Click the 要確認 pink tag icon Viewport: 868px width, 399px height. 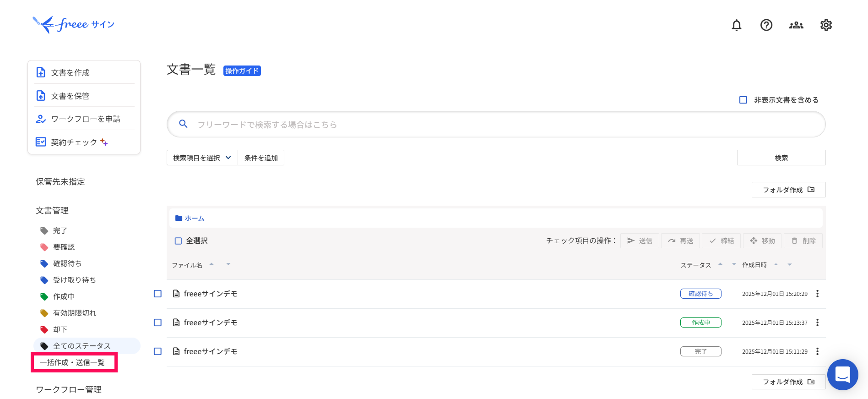pos(44,247)
